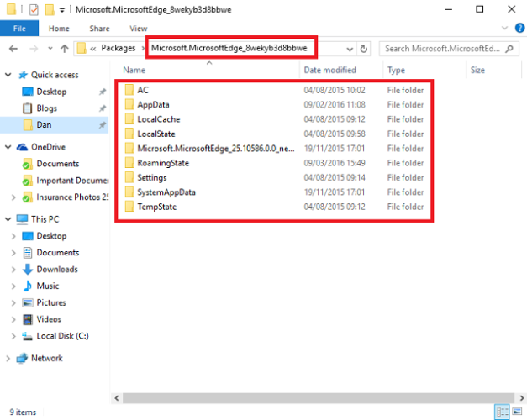Click the Network icon in the sidebar

[x=22, y=358]
